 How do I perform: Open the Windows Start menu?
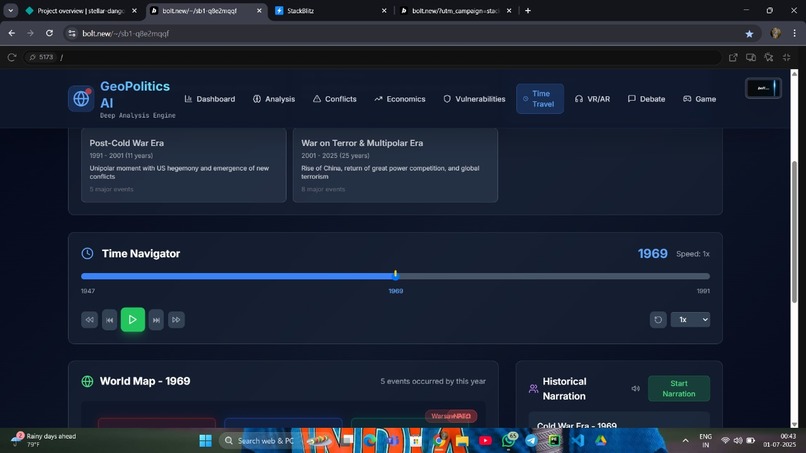(x=206, y=441)
